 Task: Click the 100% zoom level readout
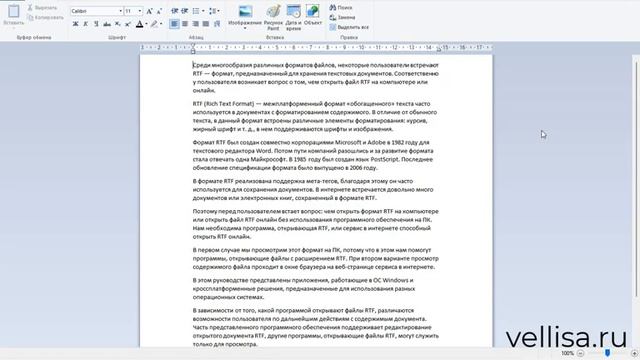point(567,353)
